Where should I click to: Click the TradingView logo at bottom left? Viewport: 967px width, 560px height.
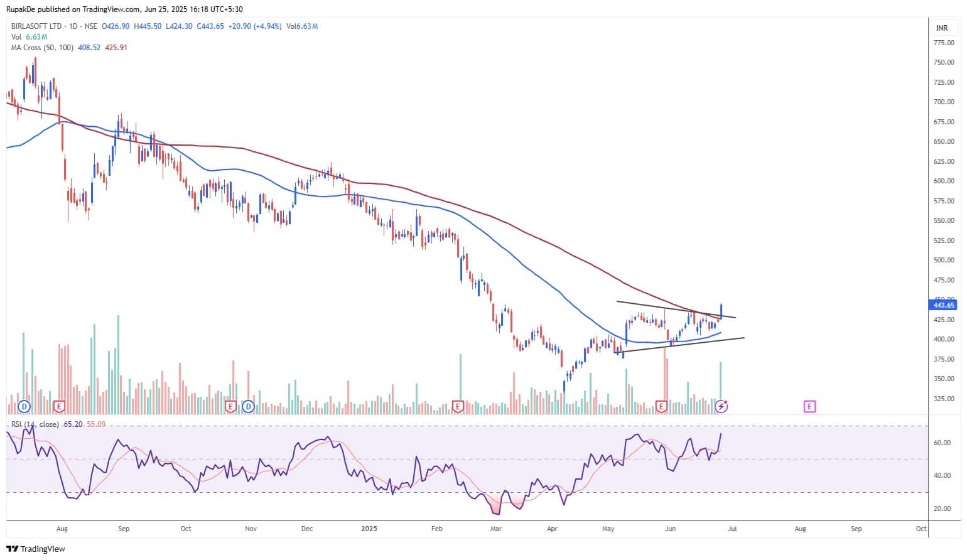point(36,549)
